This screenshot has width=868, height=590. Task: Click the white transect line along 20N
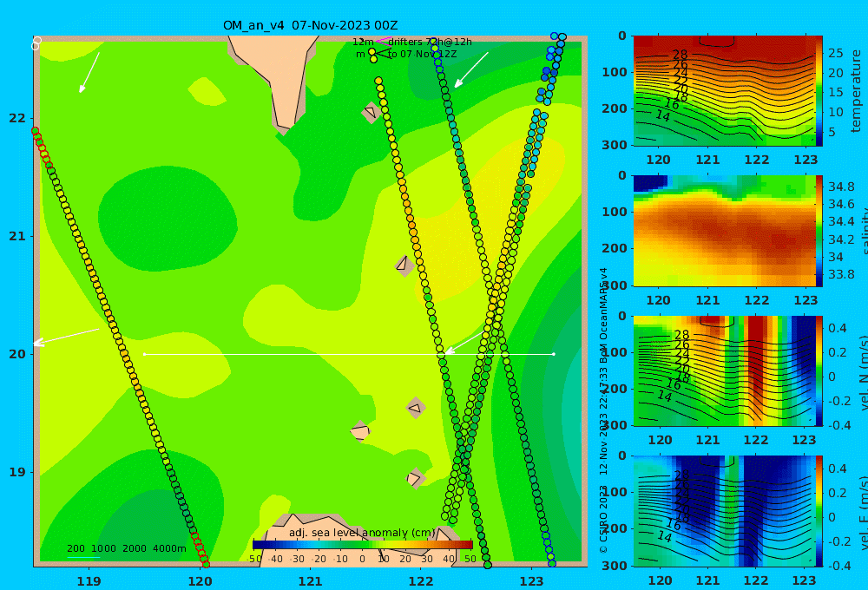pos(349,354)
